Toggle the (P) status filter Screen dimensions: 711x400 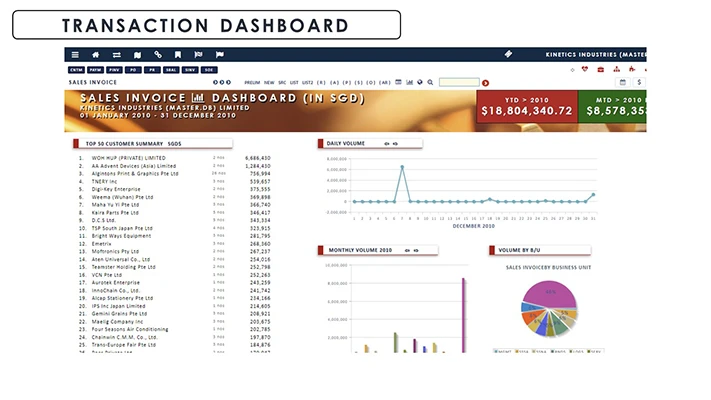pos(345,83)
